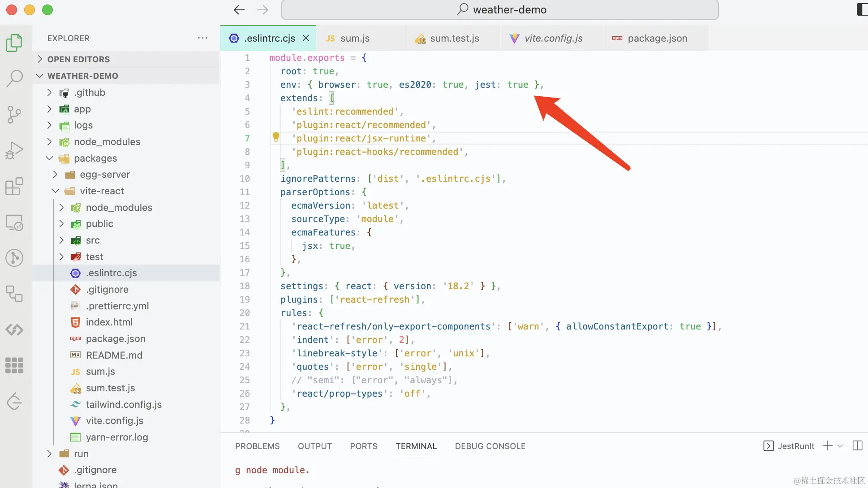868x488 pixels.
Task: Open the Remote Explorer icon
Action: click(x=14, y=223)
